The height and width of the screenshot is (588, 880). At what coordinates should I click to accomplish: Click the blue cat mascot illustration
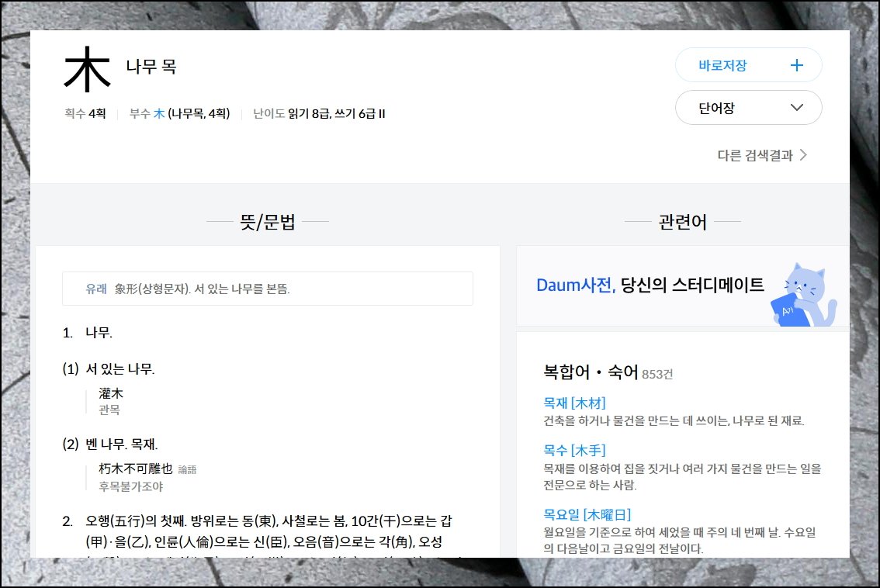pos(804,295)
